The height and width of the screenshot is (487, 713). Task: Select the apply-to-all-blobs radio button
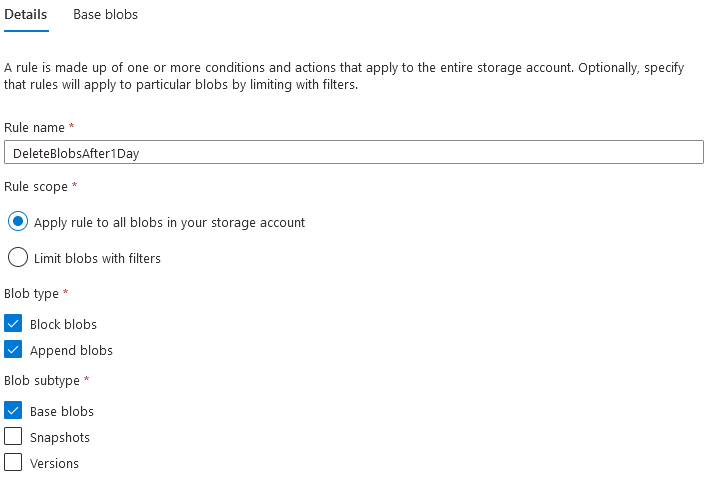click(x=18, y=222)
